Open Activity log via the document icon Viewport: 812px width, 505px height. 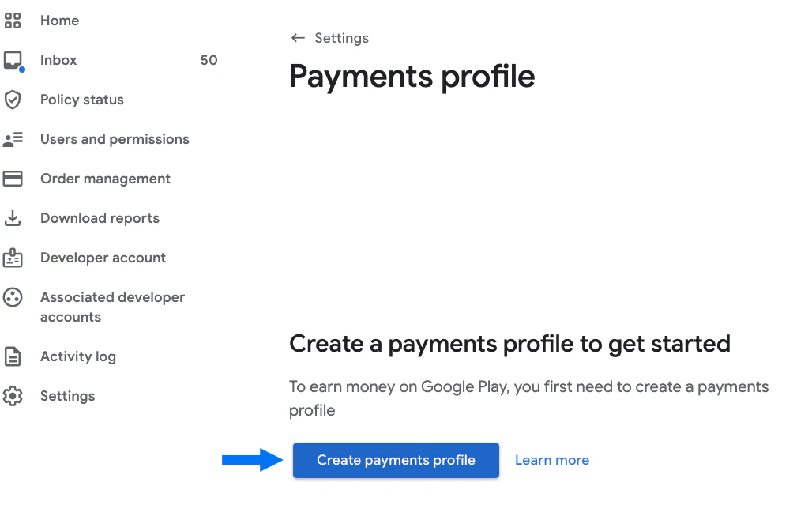[x=13, y=356]
